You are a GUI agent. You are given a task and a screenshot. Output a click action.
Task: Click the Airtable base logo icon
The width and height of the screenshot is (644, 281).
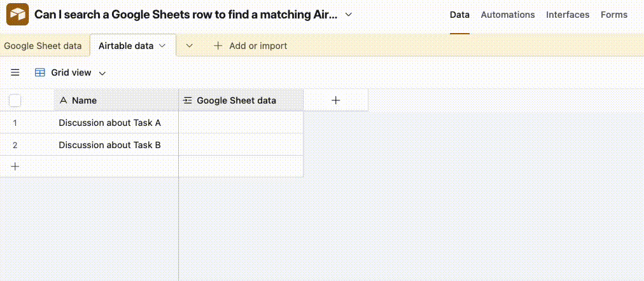18,15
